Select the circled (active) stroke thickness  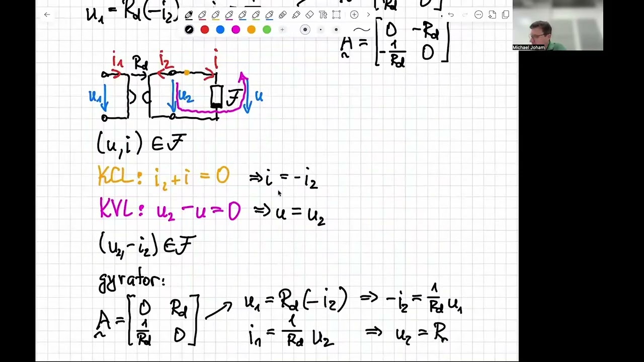pos(305,30)
